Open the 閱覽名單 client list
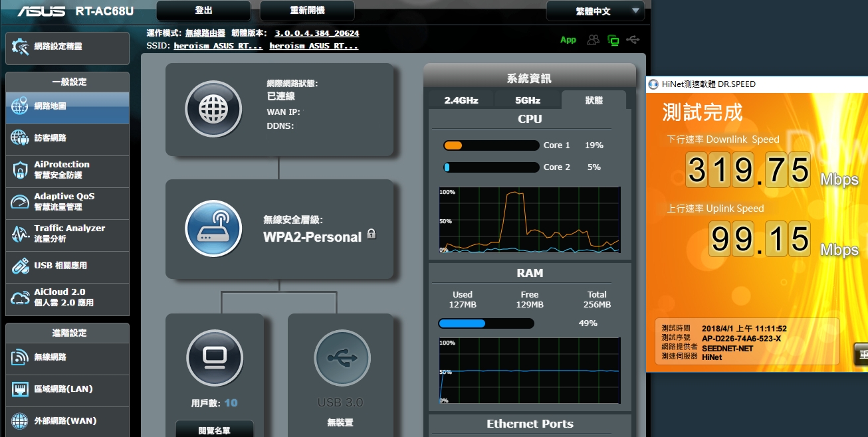 coord(215,430)
